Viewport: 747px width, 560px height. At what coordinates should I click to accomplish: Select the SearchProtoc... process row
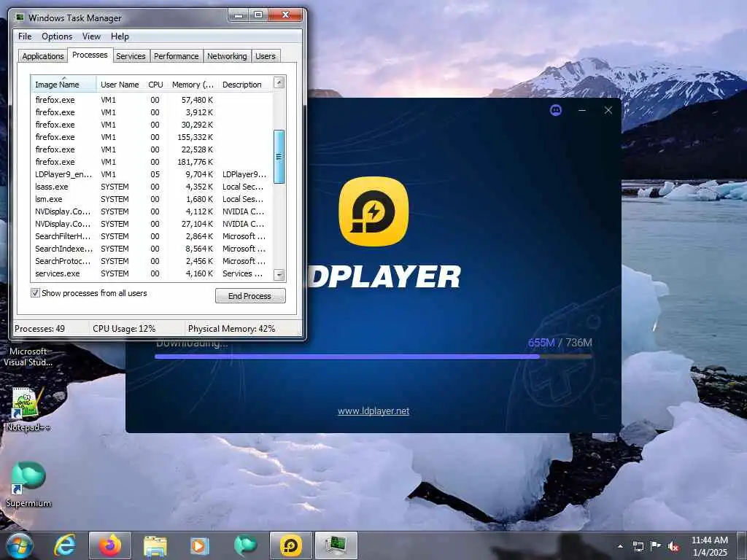[x=152, y=261]
